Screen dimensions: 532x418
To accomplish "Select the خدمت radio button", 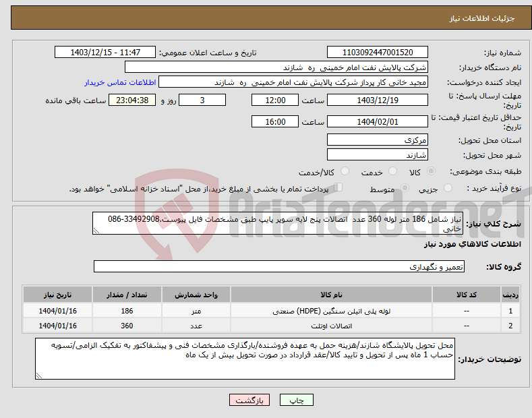I will (x=392, y=171).
